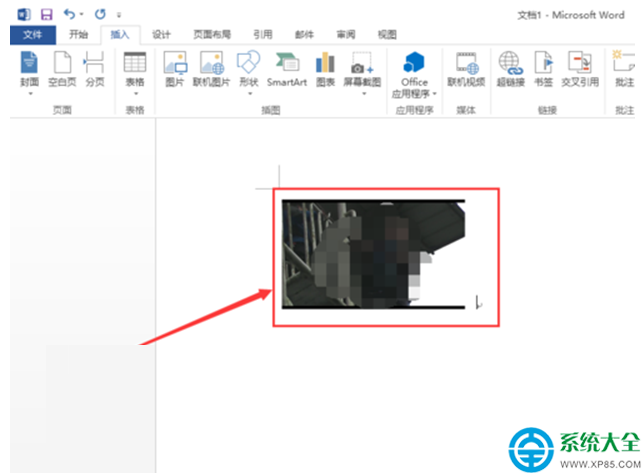Save the document with the disk icon
Image resolution: width=643 pixels, height=475 pixels.
pos(47,15)
